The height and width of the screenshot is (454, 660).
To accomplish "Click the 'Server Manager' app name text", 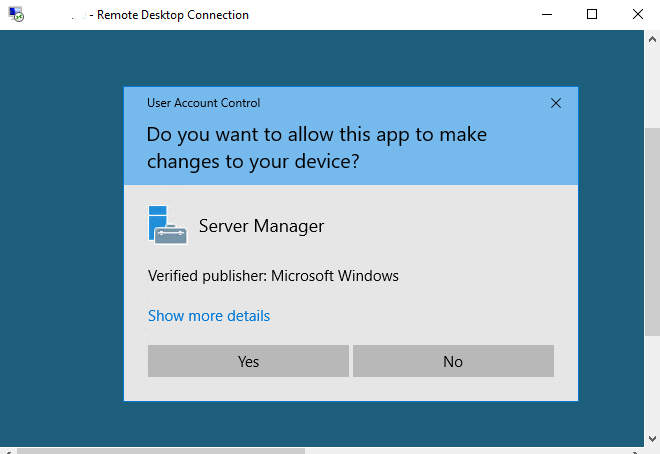I will click(261, 226).
